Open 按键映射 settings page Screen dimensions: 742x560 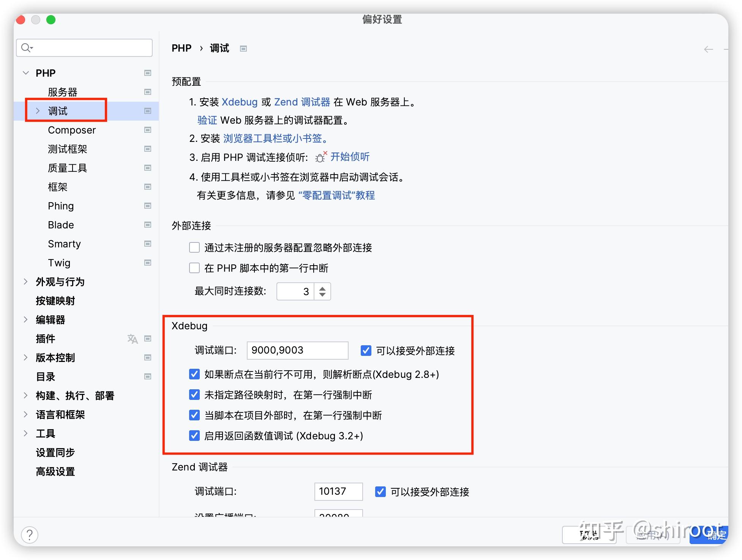coord(55,300)
